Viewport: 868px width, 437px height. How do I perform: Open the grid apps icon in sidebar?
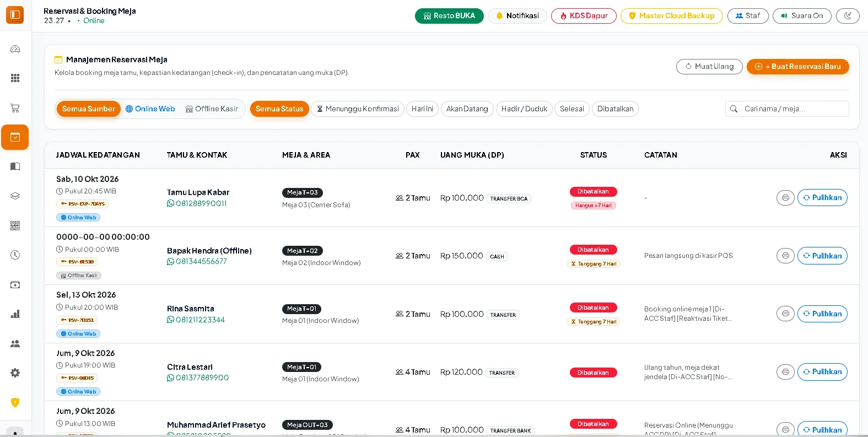coord(15,78)
